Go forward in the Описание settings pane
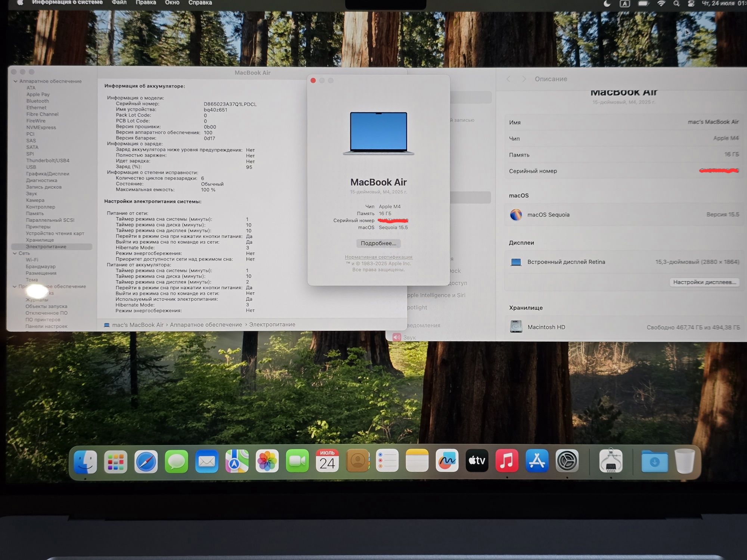 (x=524, y=79)
